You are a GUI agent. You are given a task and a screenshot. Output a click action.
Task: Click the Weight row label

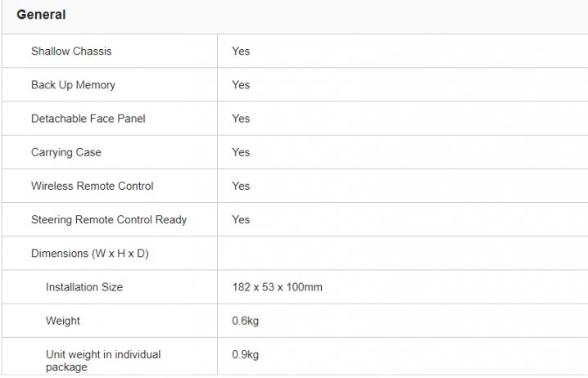click(63, 321)
